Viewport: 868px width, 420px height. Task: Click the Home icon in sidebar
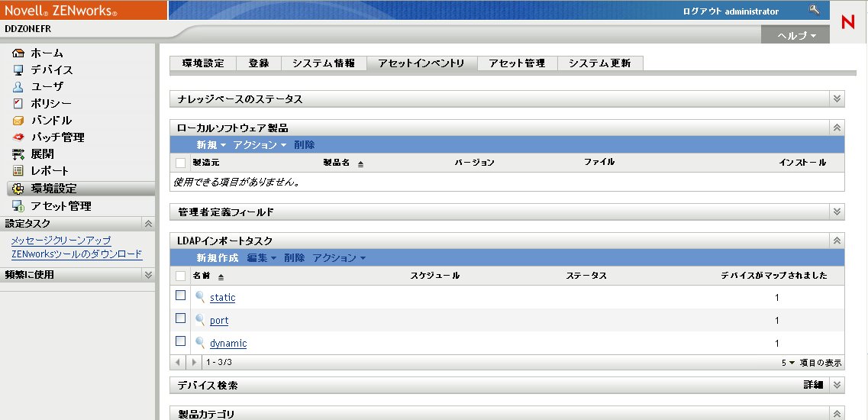(x=18, y=53)
